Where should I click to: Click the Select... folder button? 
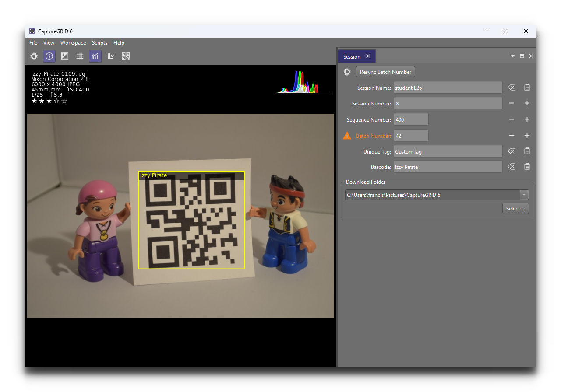pyautogui.click(x=515, y=209)
